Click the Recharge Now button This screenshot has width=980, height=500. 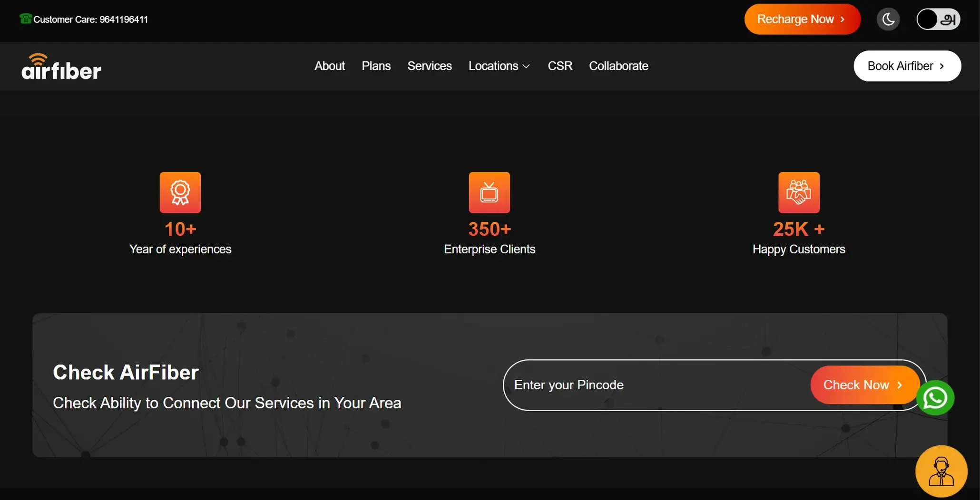tap(803, 19)
